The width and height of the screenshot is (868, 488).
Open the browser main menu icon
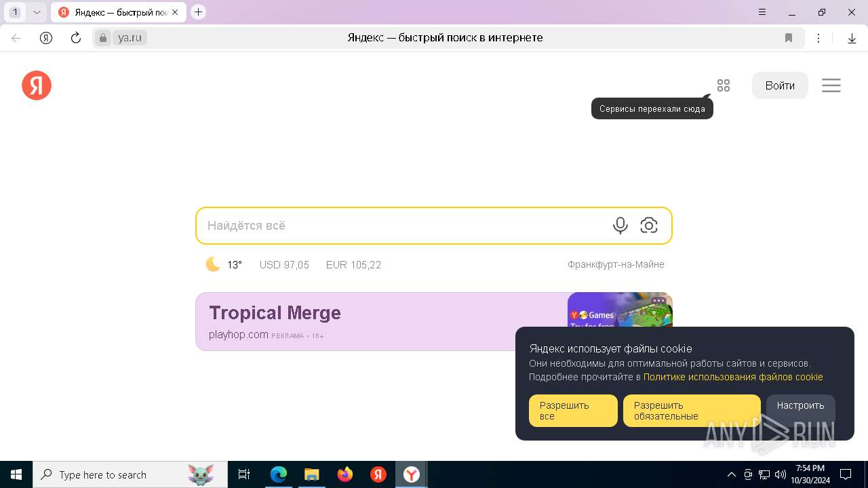762,12
